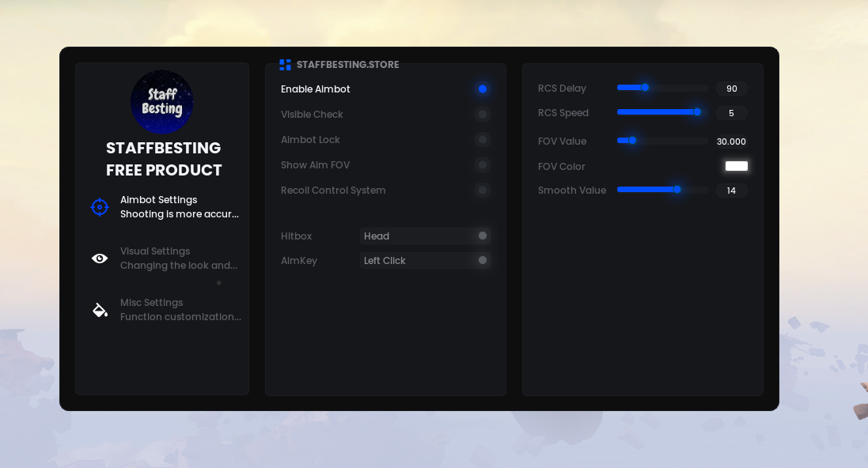Disable the Enable Aimbot toggle
This screenshot has height=468, width=868.
[483, 89]
